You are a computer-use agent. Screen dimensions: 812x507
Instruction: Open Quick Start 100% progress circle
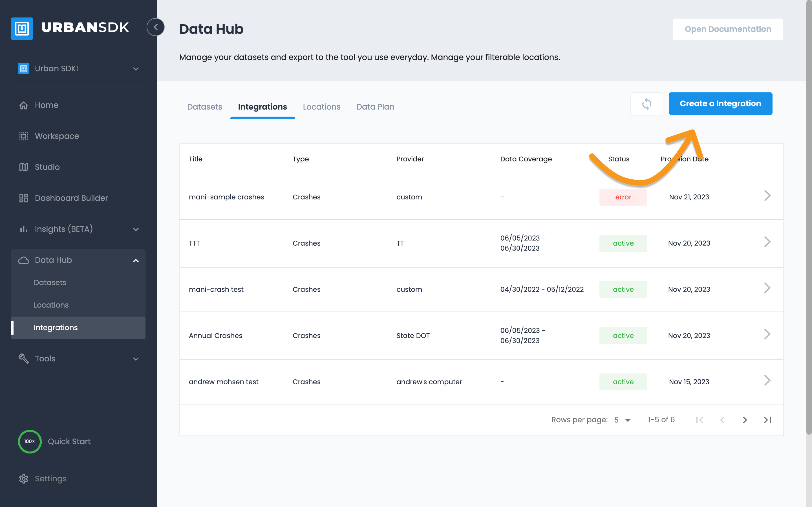(x=30, y=441)
